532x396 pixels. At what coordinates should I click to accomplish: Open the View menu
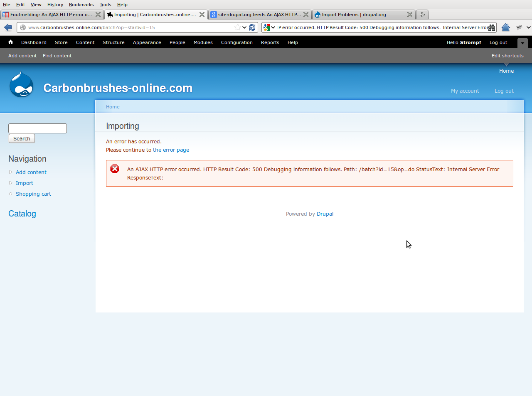36,5
